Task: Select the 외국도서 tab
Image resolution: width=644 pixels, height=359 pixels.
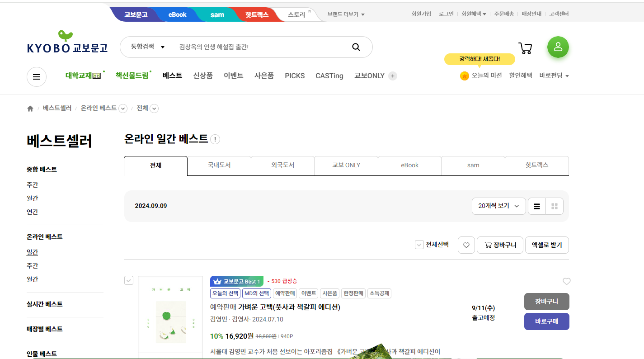Action: (x=283, y=165)
